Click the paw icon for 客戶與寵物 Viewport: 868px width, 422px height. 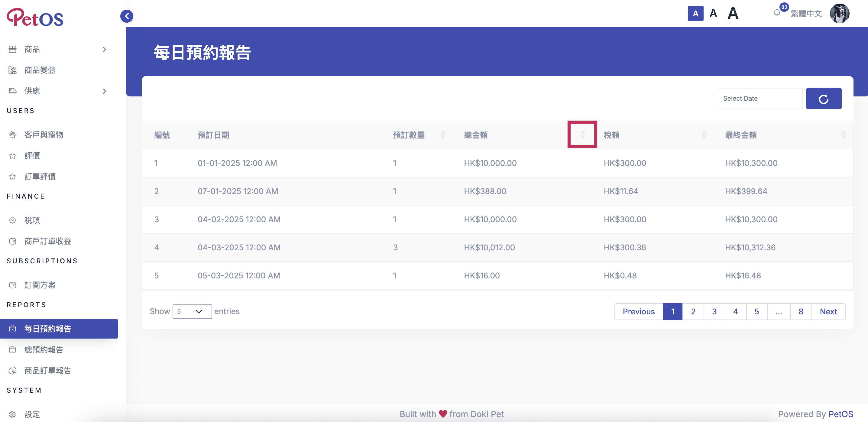pos(12,135)
